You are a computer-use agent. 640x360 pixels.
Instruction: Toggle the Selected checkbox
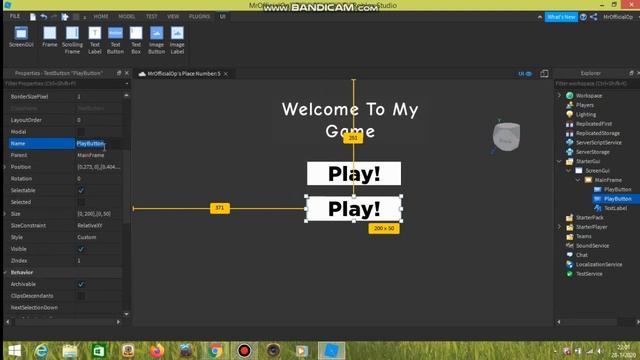(x=81, y=202)
